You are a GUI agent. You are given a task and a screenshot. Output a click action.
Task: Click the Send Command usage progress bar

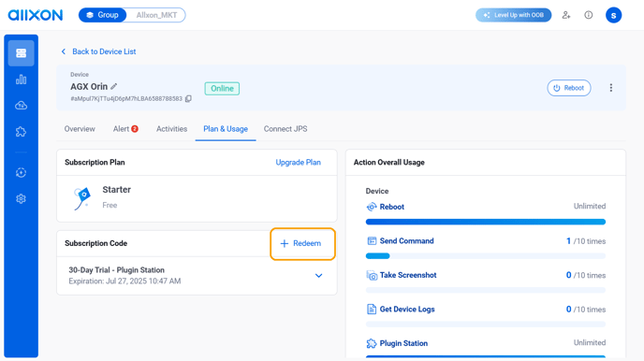tap(486, 256)
